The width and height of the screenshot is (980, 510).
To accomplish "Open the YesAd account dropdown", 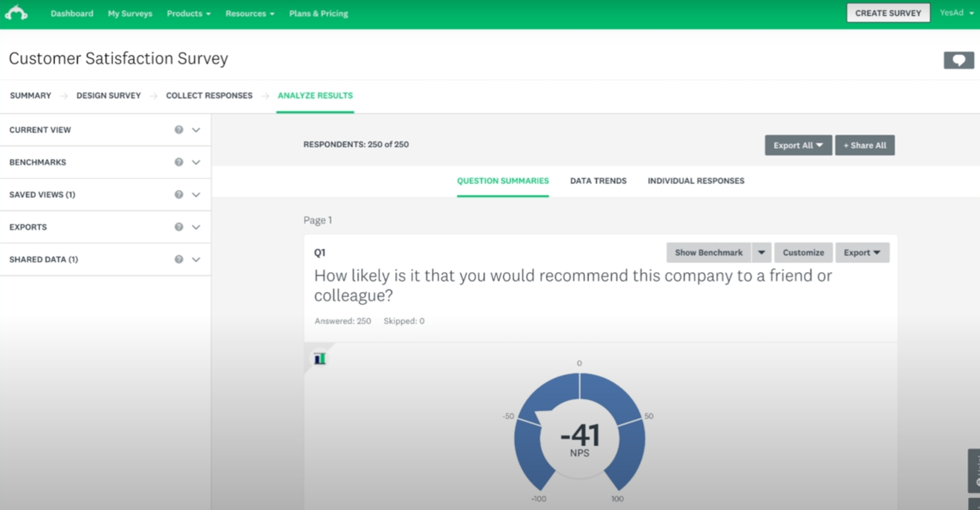I will pos(956,13).
